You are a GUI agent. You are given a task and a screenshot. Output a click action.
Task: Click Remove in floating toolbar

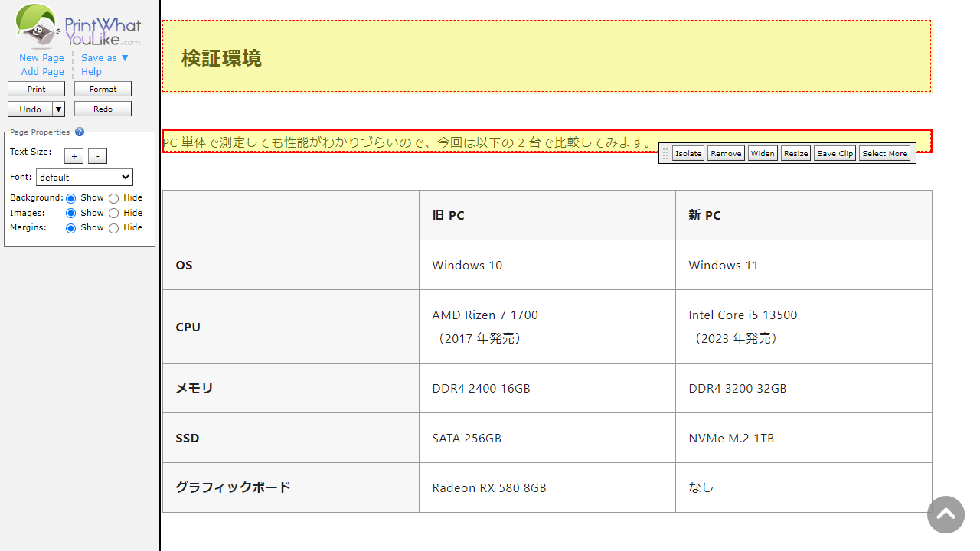726,154
